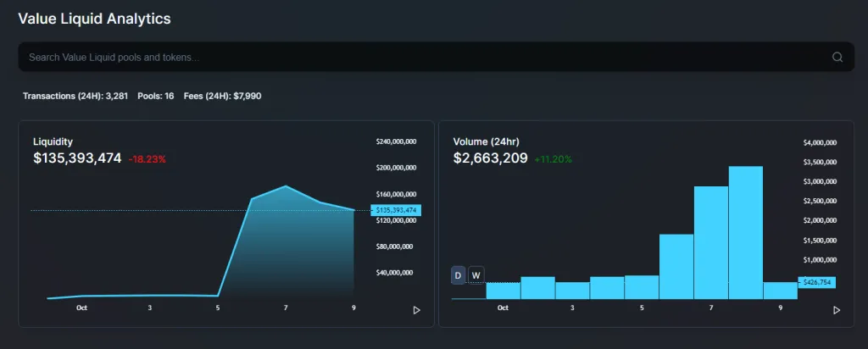Click the -18.23% liquidity change value
The image size is (868, 349).
coord(147,159)
